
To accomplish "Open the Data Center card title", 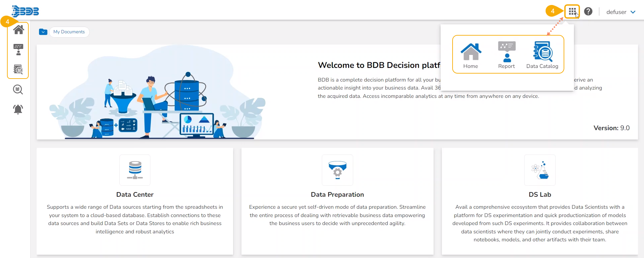I will tap(135, 195).
